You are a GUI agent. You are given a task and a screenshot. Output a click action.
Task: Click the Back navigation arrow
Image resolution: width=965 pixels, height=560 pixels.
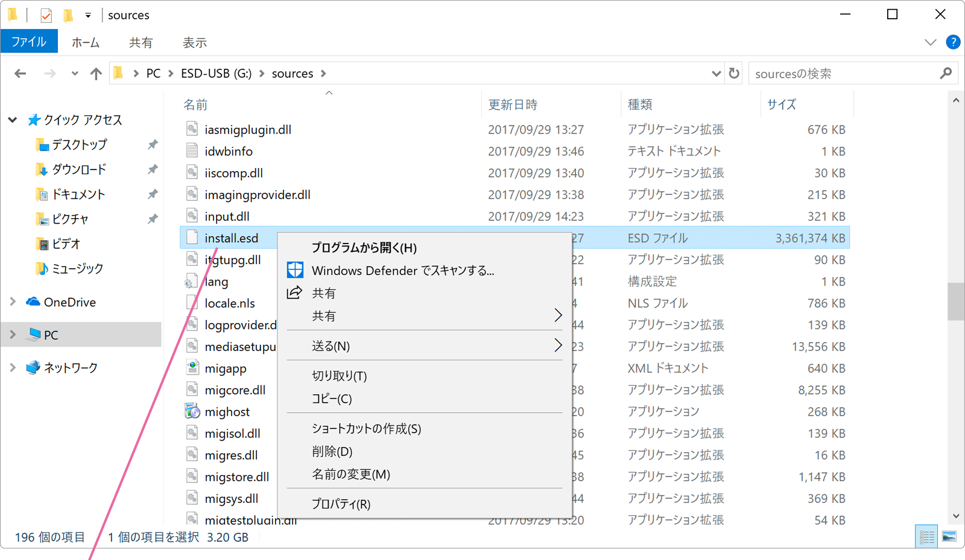click(x=21, y=74)
